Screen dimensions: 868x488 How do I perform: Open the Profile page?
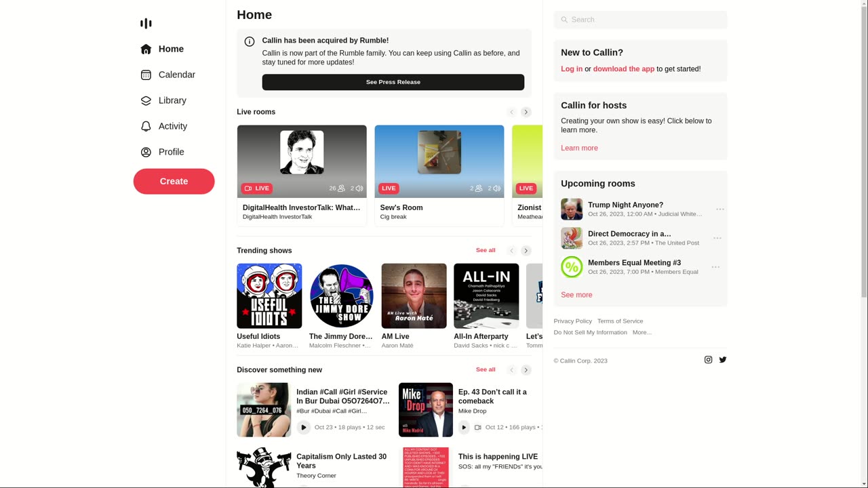pyautogui.click(x=163, y=152)
